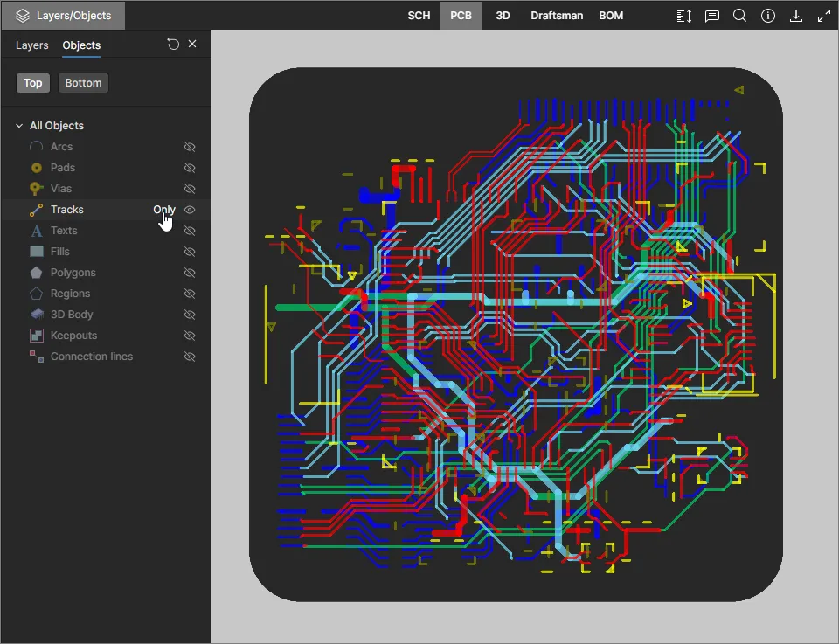The image size is (839, 644).
Task: Toggle visibility of Arcs objects
Action: 190,147
